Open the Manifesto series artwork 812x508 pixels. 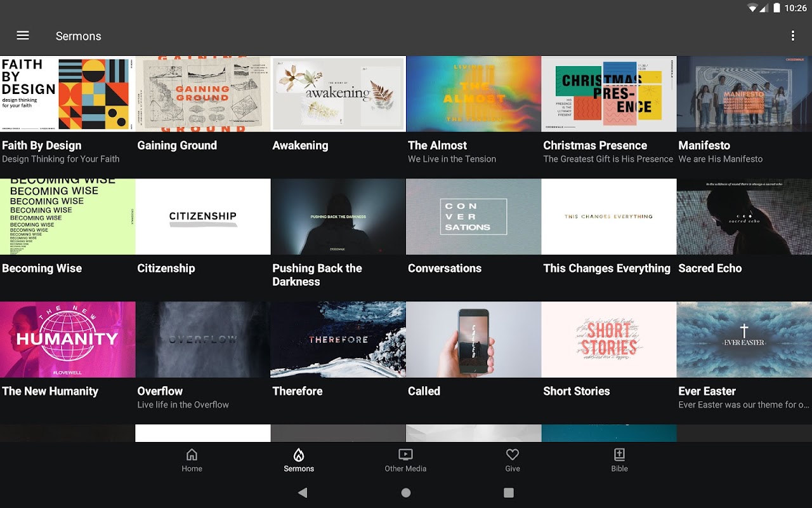[744, 94]
